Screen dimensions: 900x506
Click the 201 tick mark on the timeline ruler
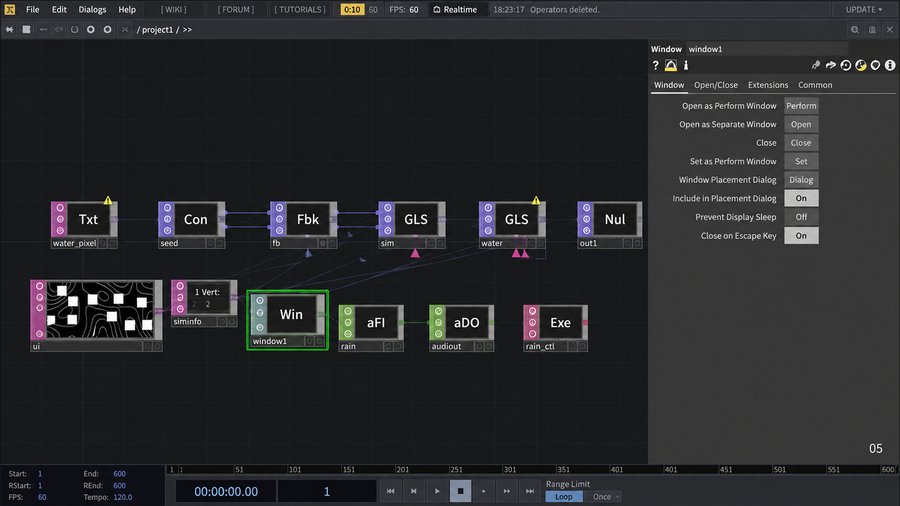click(x=402, y=469)
